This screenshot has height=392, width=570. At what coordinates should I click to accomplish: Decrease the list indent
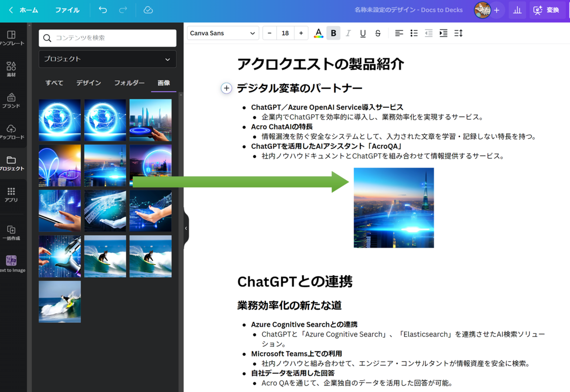point(428,33)
